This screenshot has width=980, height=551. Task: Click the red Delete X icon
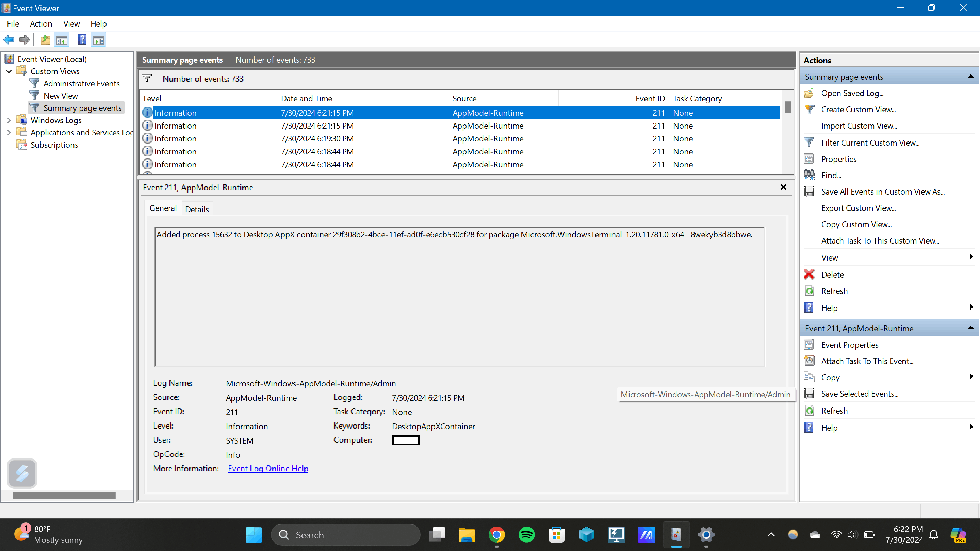click(x=809, y=274)
